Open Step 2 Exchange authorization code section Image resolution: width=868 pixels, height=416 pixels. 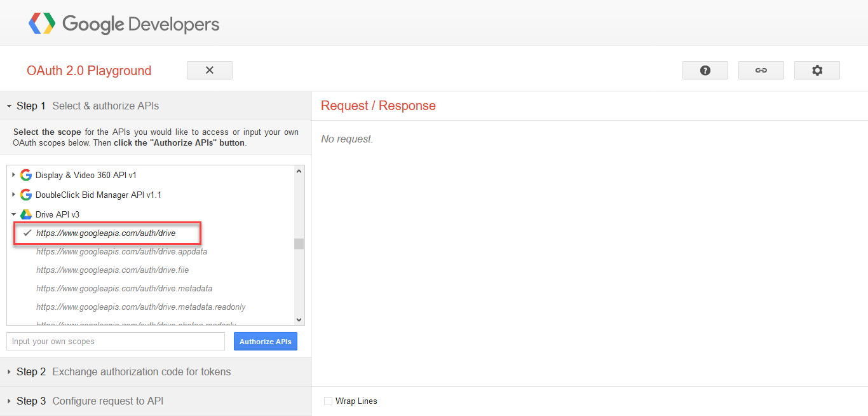(x=141, y=371)
